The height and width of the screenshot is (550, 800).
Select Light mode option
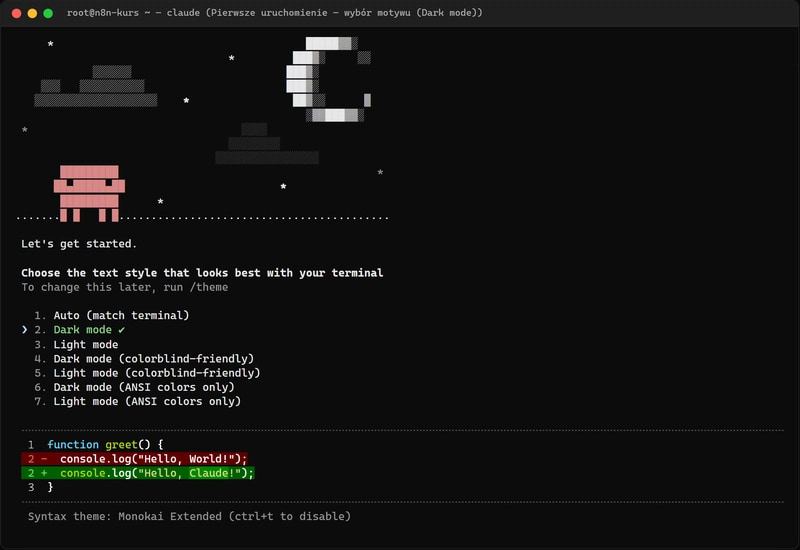point(76,344)
